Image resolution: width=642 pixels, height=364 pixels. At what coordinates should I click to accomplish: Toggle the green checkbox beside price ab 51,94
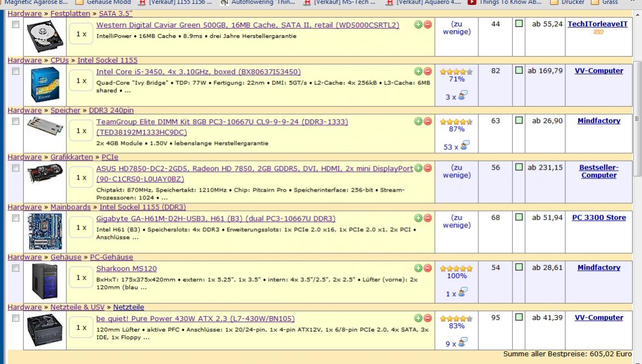click(519, 217)
